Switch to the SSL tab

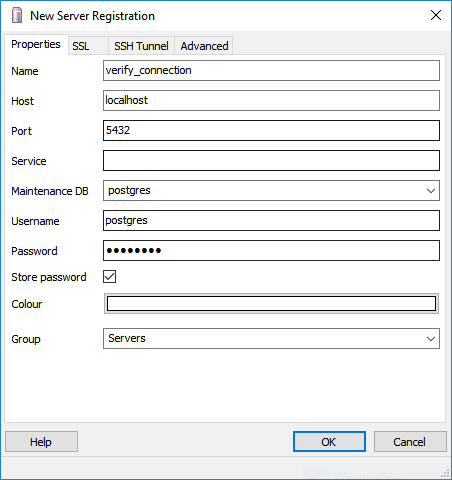coord(88,46)
